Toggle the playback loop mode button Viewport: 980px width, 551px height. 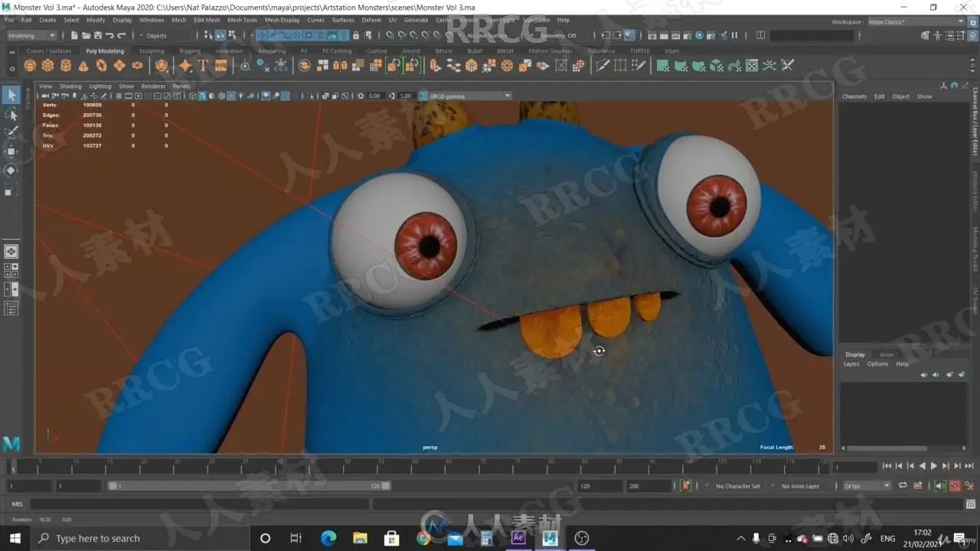[903, 486]
